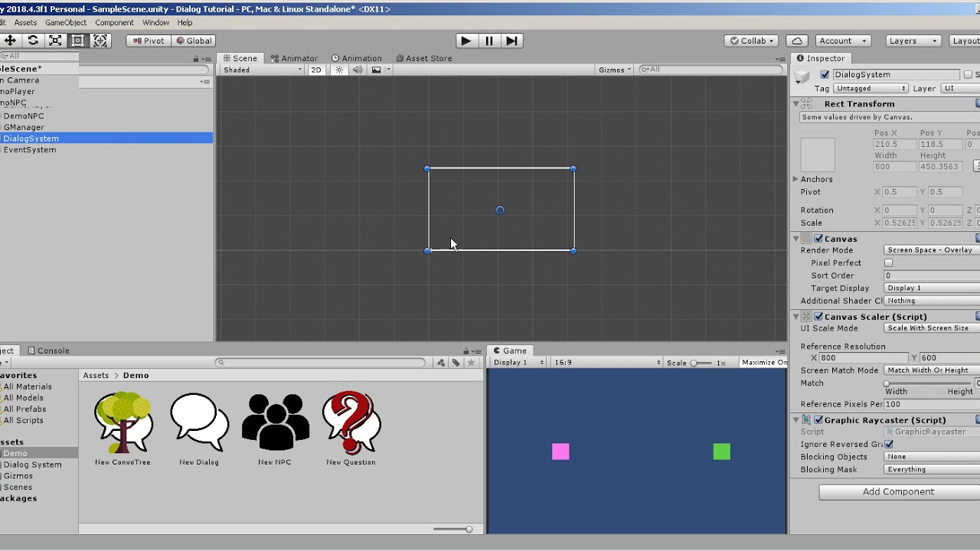Open the Layers dropdown
Image resolution: width=980 pixels, height=551 pixels.
[913, 41]
